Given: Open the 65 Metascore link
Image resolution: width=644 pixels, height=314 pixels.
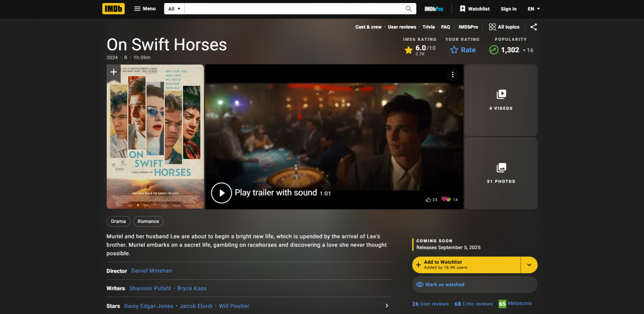Looking at the screenshot, I should [x=515, y=303].
